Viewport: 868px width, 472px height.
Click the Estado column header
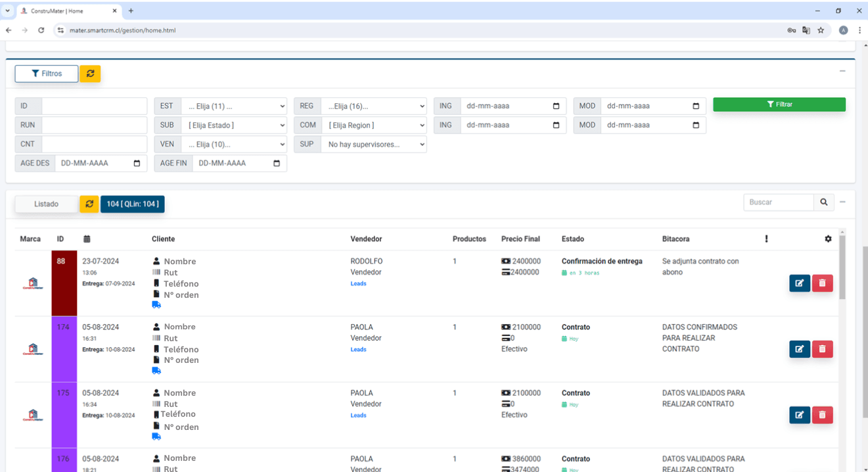click(x=573, y=239)
